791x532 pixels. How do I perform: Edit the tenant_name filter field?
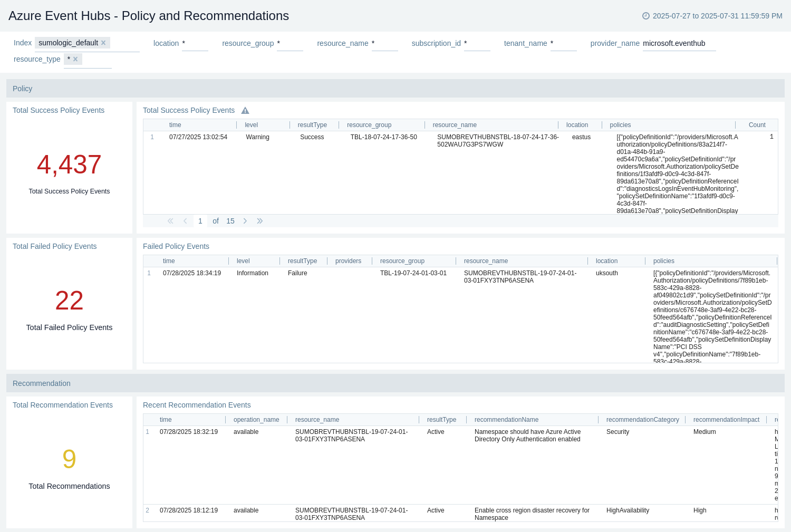(x=564, y=44)
